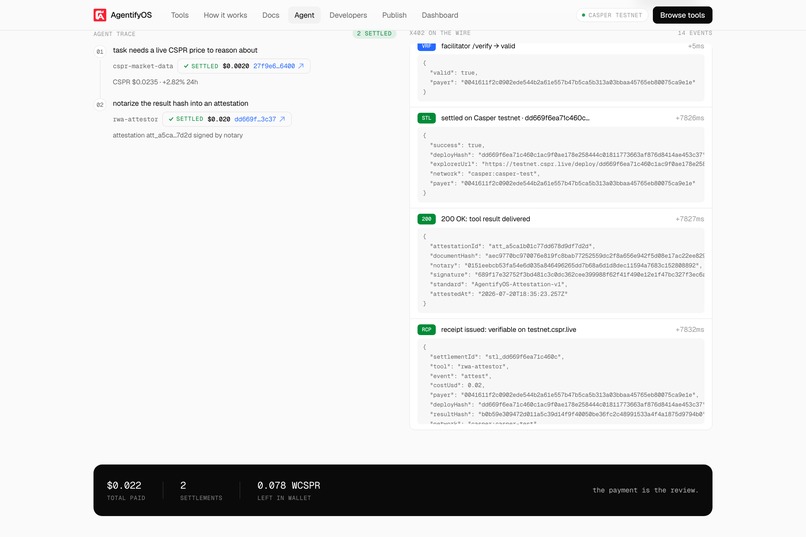806x537 pixels.
Task: Click CSPR $0.0235 price result text
Action: (x=155, y=82)
